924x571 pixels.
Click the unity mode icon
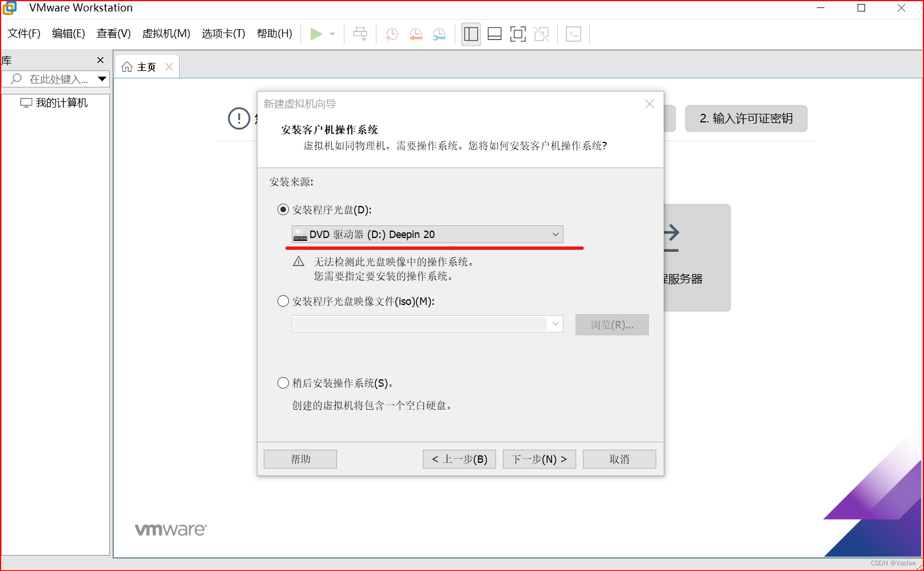pyautogui.click(x=541, y=34)
